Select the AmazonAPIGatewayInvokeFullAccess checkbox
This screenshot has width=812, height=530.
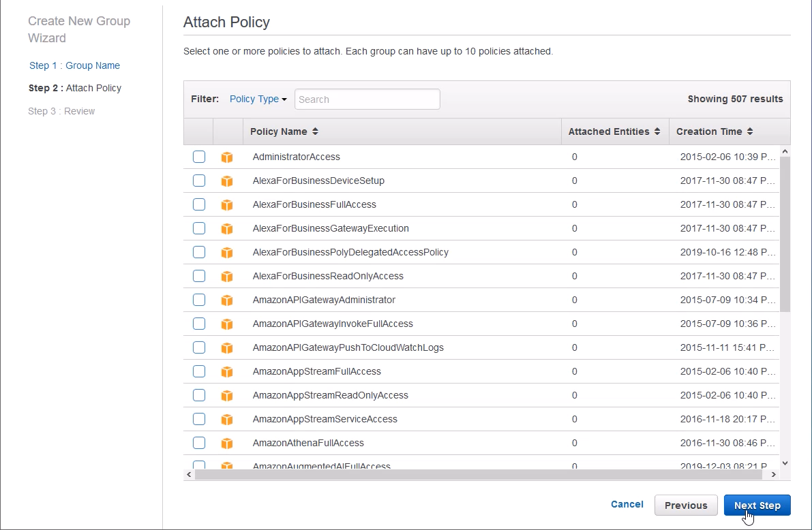[x=199, y=324]
